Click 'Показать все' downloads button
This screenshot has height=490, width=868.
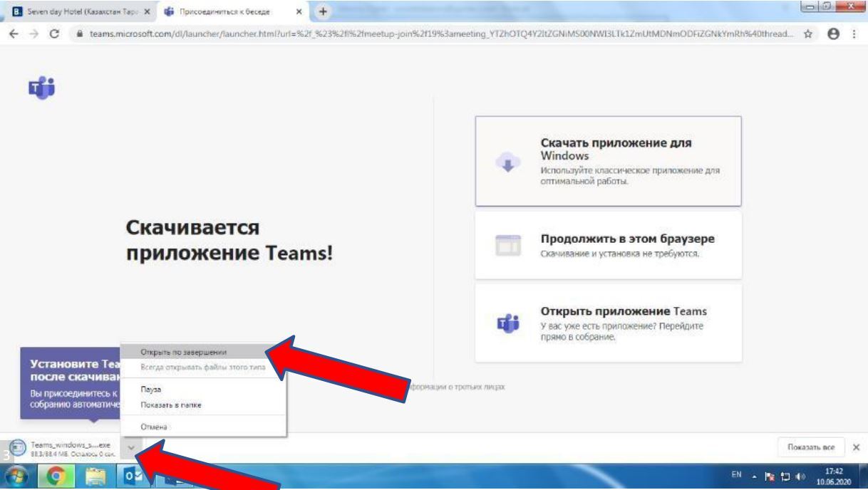coord(811,447)
